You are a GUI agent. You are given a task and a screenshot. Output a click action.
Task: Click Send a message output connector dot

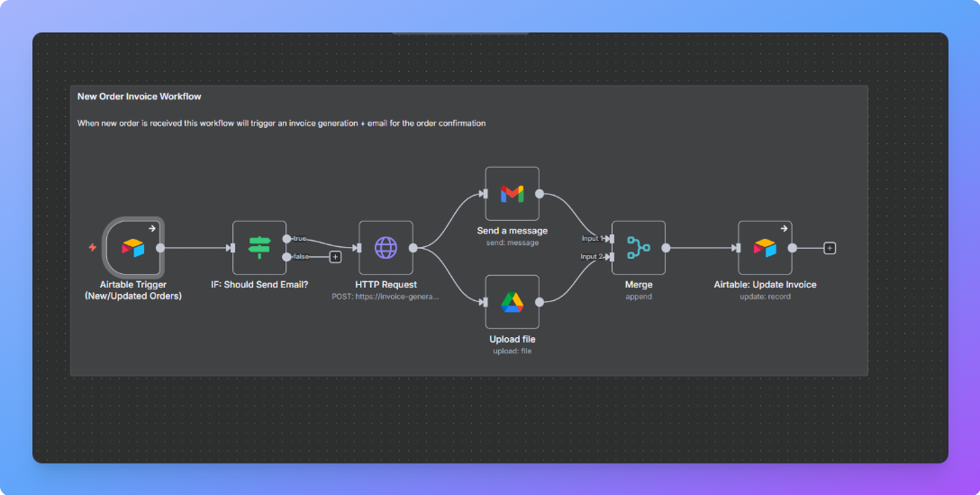pyautogui.click(x=540, y=194)
